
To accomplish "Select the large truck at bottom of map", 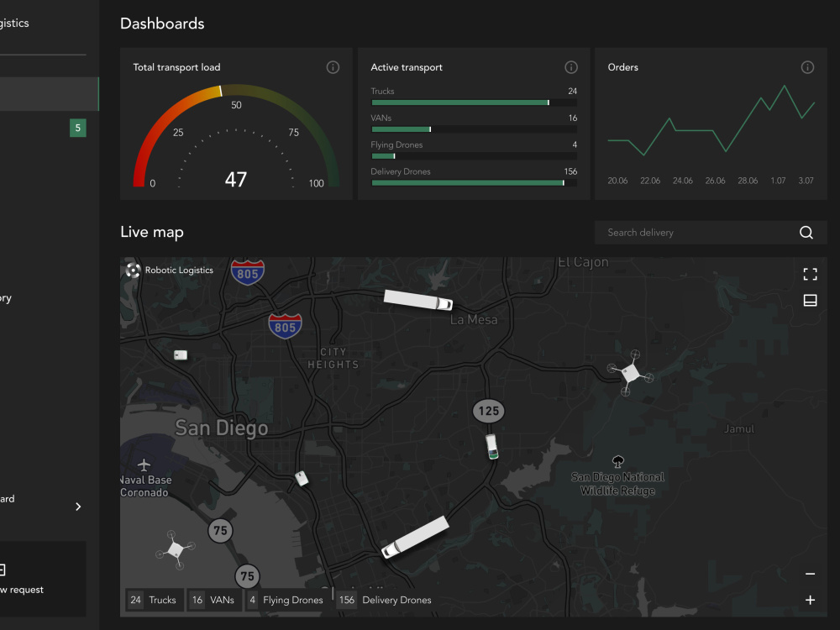I will 415,538.
